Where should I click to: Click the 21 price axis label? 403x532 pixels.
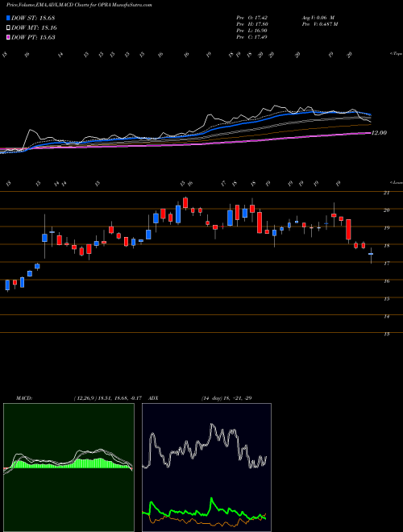point(386,193)
